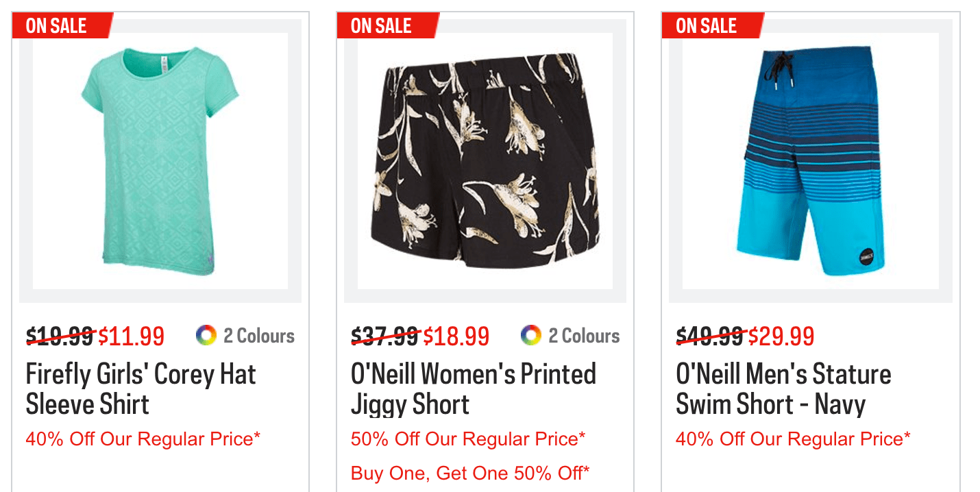Click the colour wheel icon for Jiggy Short

coord(530,336)
